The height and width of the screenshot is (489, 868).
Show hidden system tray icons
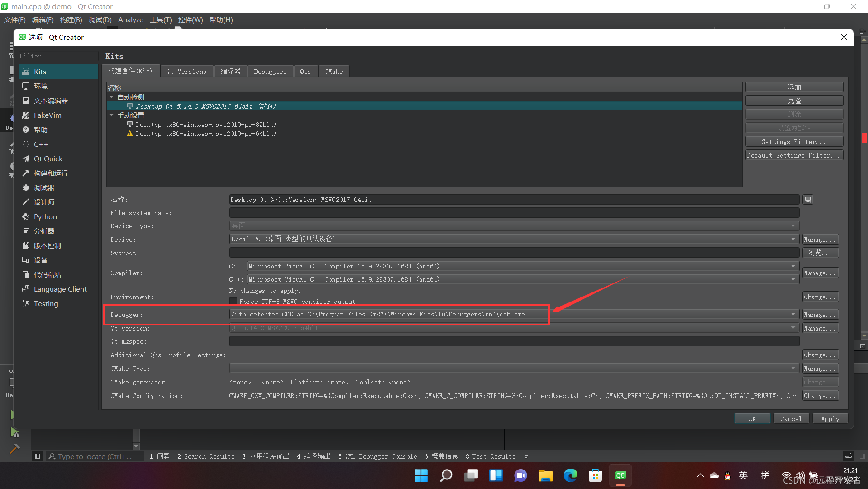click(700, 475)
